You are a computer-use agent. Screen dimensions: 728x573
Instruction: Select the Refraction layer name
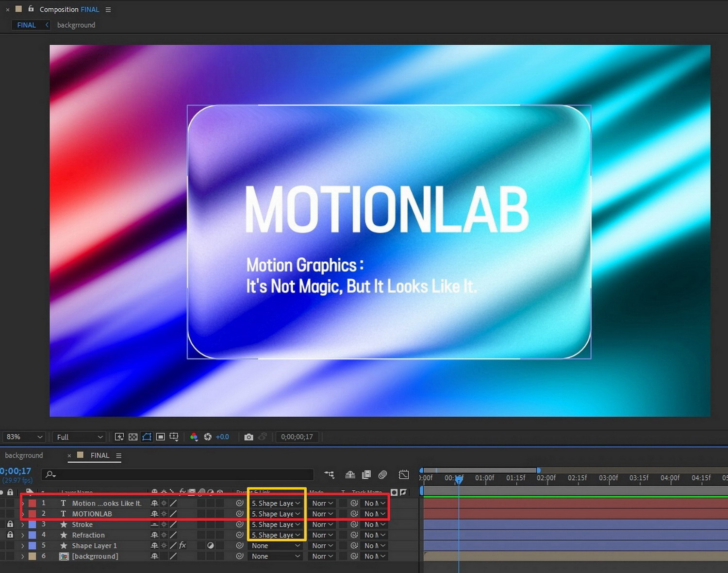[x=88, y=535]
